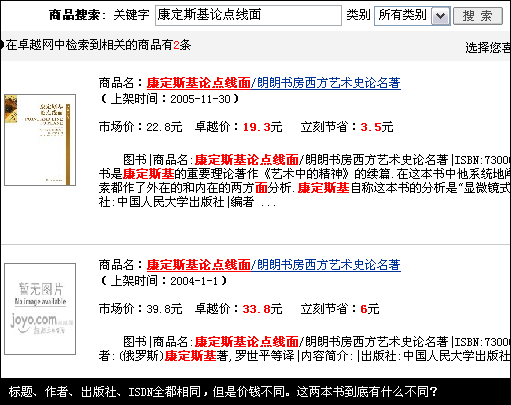Click the black arrow bullet before 在卓越网中

pos(2,45)
